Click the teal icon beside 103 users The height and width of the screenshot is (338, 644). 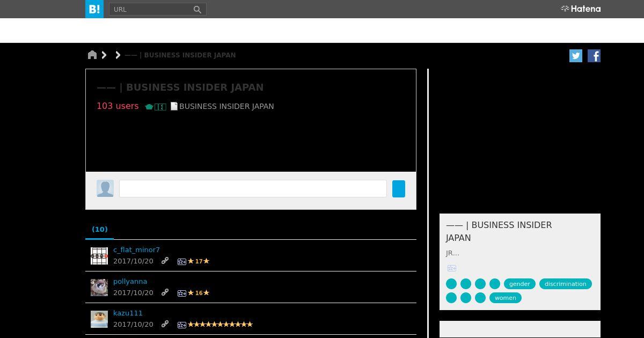pyautogui.click(x=149, y=107)
